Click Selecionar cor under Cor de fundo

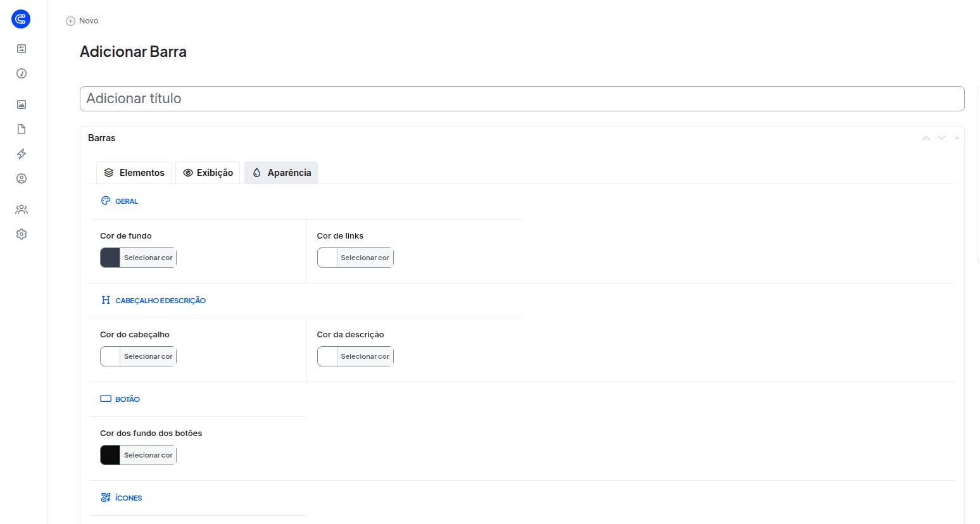pyautogui.click(x=148, y=258)
